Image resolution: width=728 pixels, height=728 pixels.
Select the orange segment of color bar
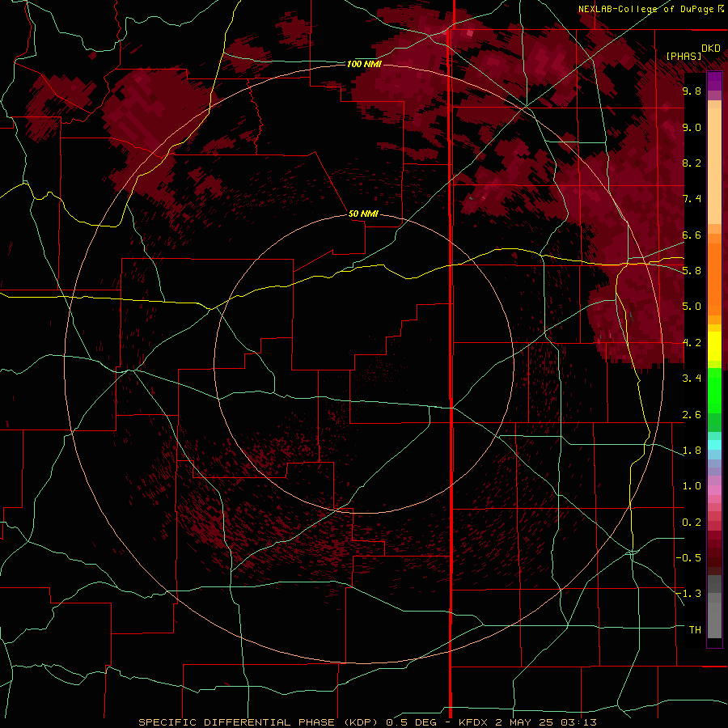(714, 280)
